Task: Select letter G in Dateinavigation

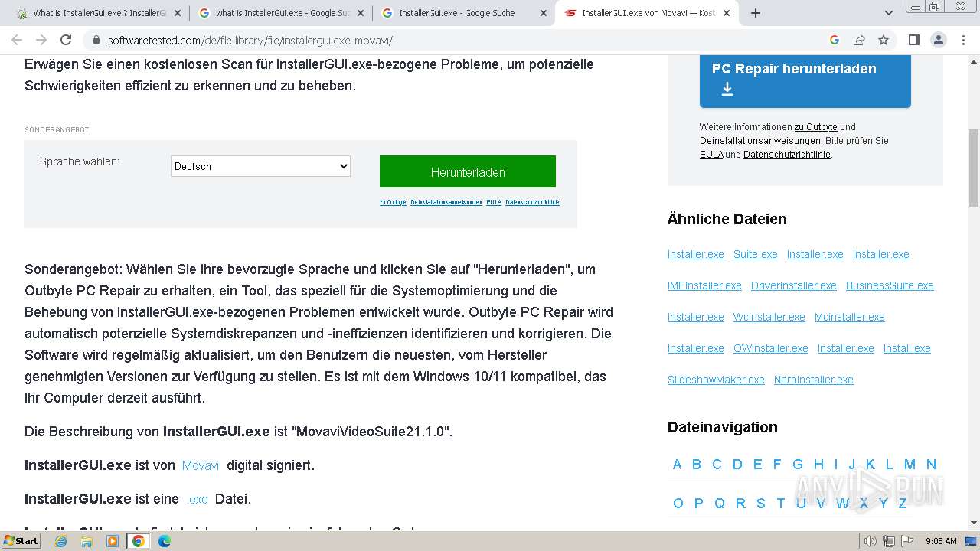Action: coord(798,465)
